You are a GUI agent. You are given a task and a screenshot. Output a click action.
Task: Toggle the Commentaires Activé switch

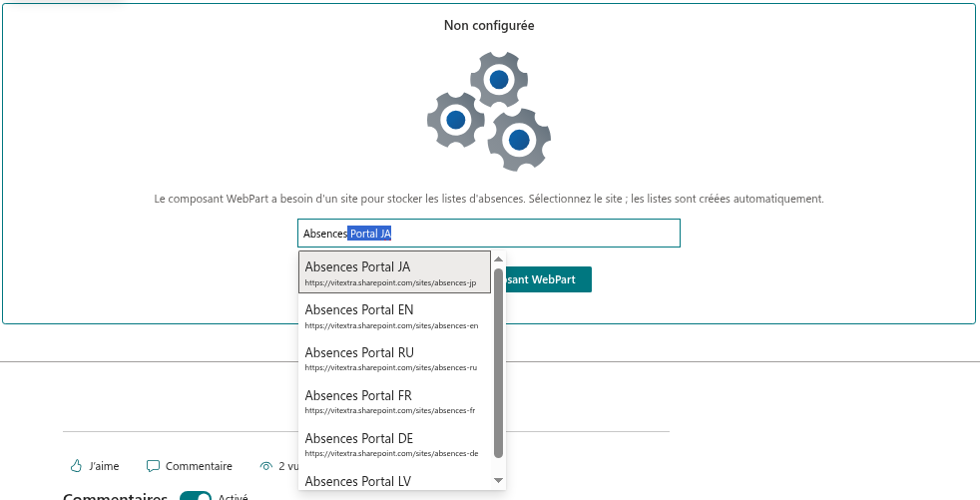point(196,498)
